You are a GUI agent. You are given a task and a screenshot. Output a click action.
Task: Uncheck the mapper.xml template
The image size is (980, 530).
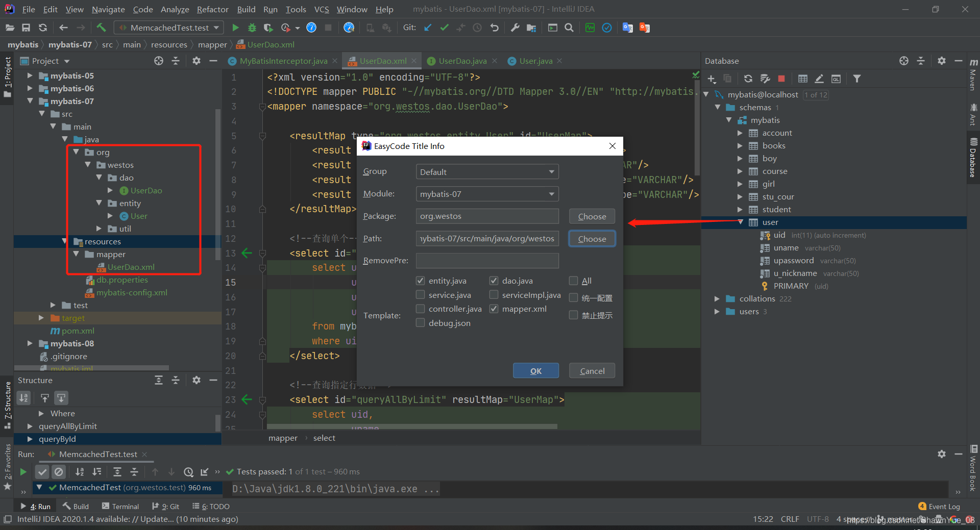494,309
